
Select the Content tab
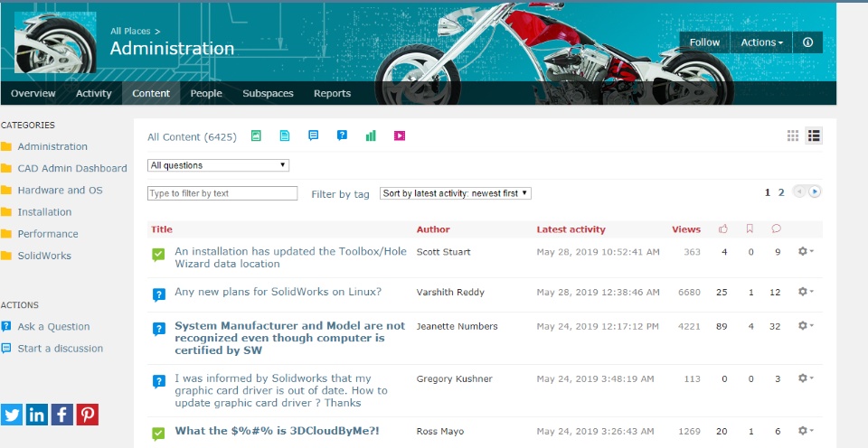tap(151, 93)
